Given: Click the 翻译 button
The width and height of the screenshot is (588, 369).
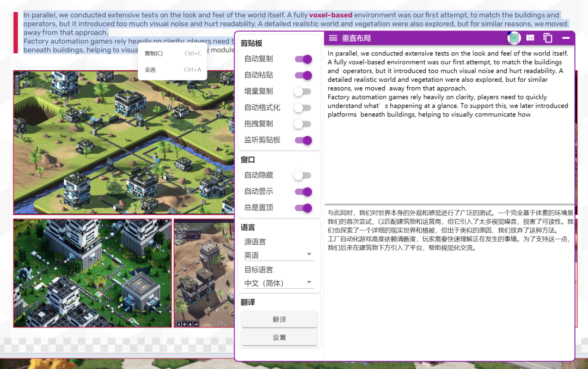Looking at the screenshot, I should pos(279,319).
